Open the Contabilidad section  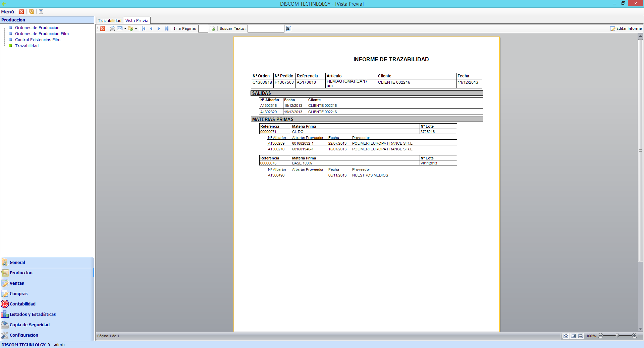pos(22,304)
